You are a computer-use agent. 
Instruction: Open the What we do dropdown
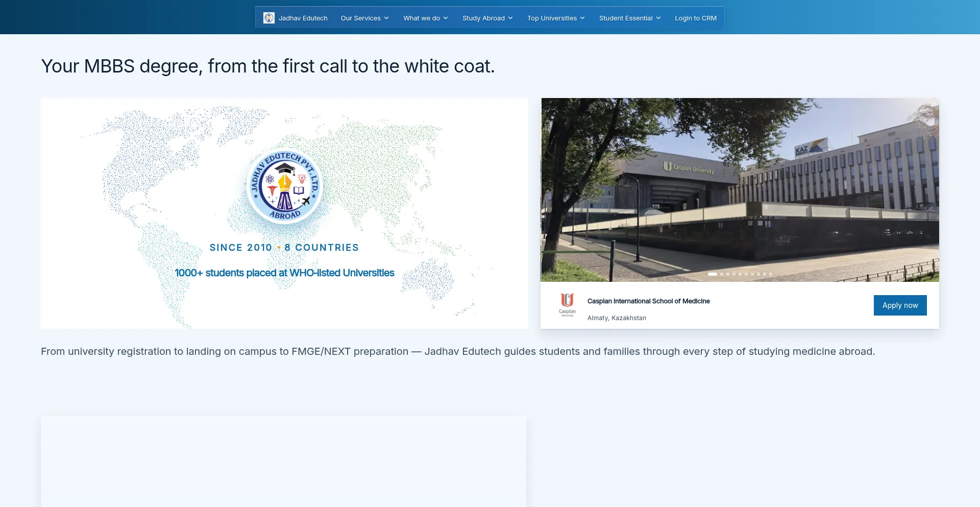click(x=426, y=18)
